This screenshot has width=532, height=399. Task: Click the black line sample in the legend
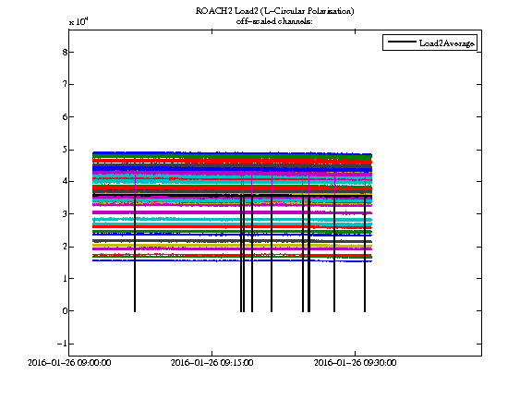pos(402,42)
